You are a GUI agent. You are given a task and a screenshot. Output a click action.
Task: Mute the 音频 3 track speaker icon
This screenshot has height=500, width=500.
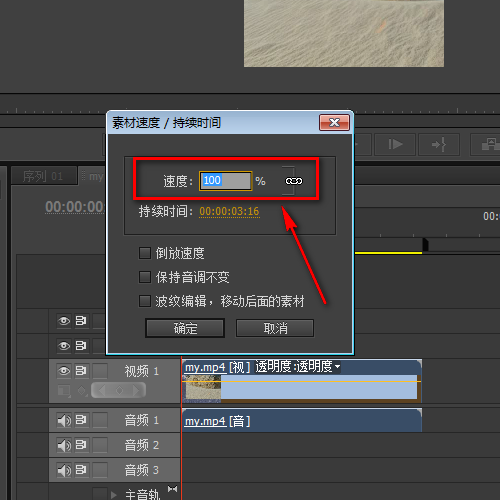click(x=64, y=470)
